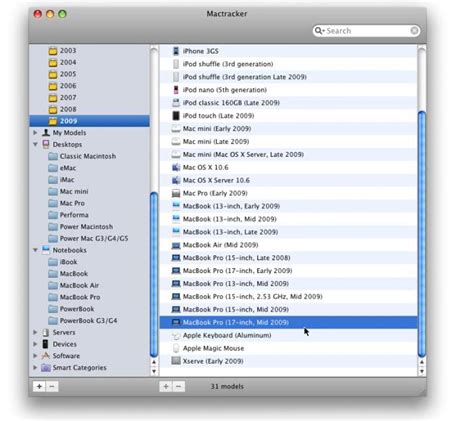Click the iPhone 3GS device icon
This screenshot has height=421, width=474.
click(176, 51)
